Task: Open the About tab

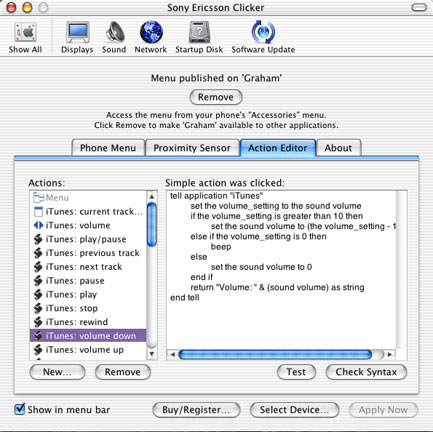Action: [338, 148]
